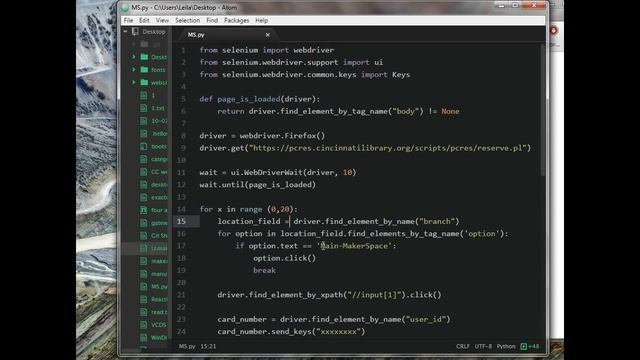The image size is (640, 360).
Task: Open the file starting with 'Git Sh'
Action: coord(159,236)
